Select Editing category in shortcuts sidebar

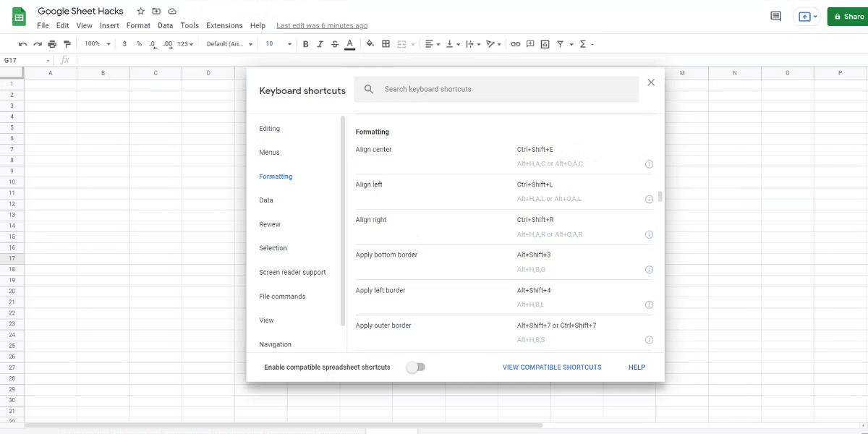[270, 129]
